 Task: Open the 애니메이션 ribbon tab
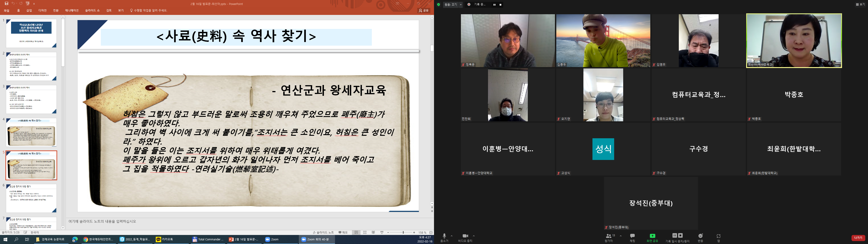click(71, 10)
